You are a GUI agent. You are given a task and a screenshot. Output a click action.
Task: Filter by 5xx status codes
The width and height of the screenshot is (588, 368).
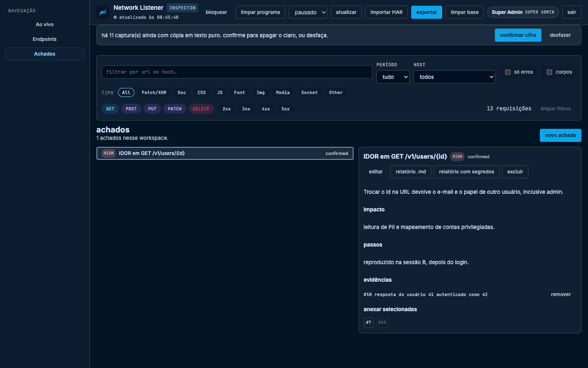click(x=285, y=109)
